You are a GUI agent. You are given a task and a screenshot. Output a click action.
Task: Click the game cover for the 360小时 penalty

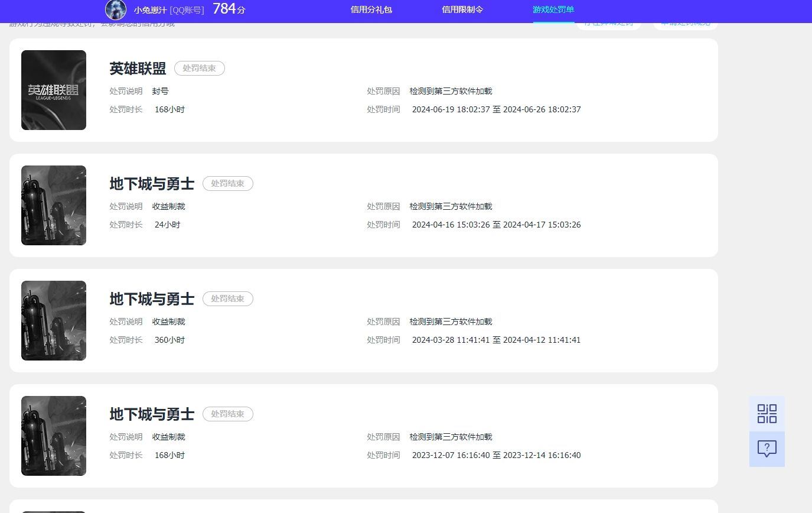54,320
